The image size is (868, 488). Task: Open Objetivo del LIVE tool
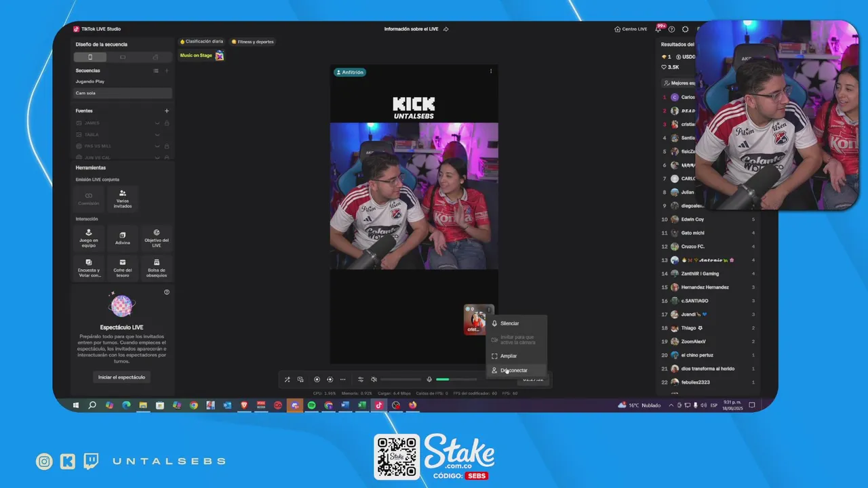(x=157, y=237)
